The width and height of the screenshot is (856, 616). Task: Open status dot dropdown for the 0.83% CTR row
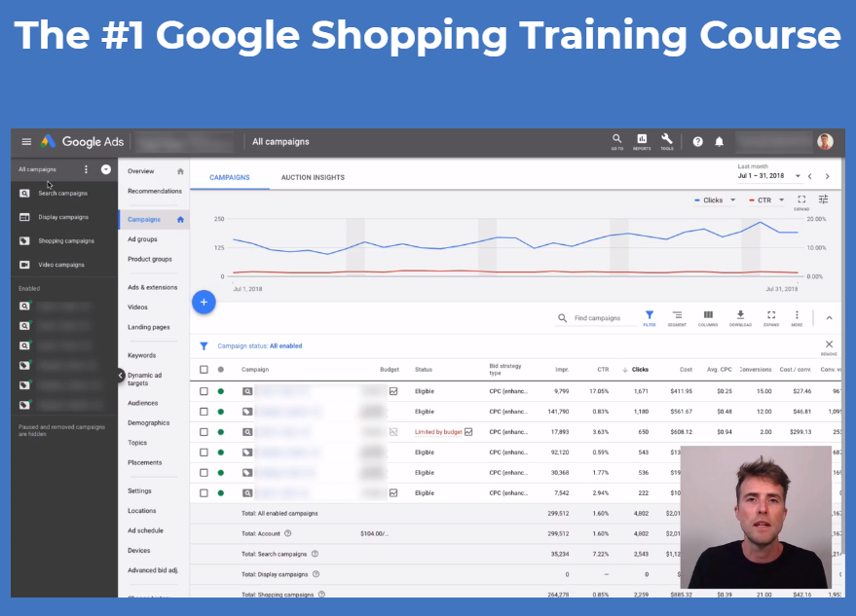220,412
